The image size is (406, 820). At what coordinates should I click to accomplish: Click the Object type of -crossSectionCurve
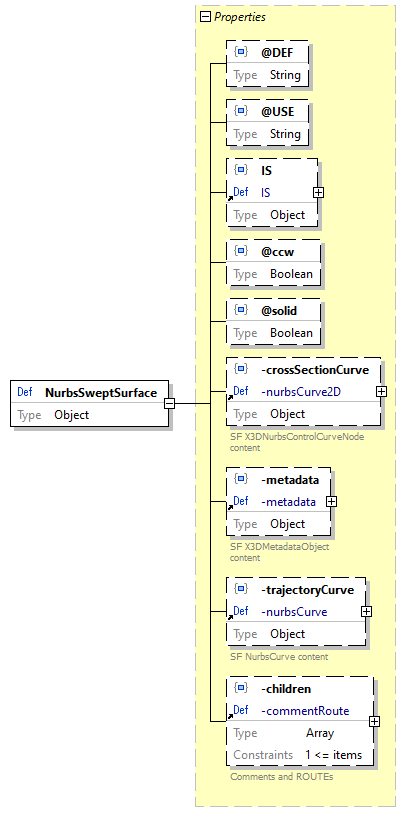[287, 414]
